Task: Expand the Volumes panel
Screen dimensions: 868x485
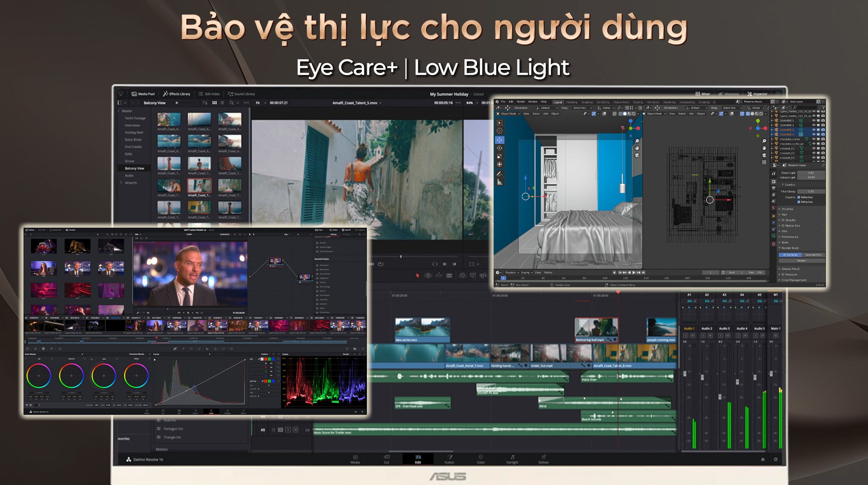Action: tap(787, 209)
